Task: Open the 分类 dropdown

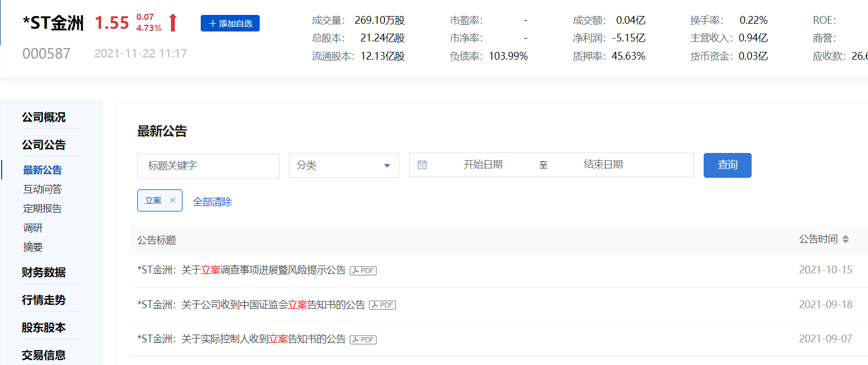Action: tap(344, 165)
